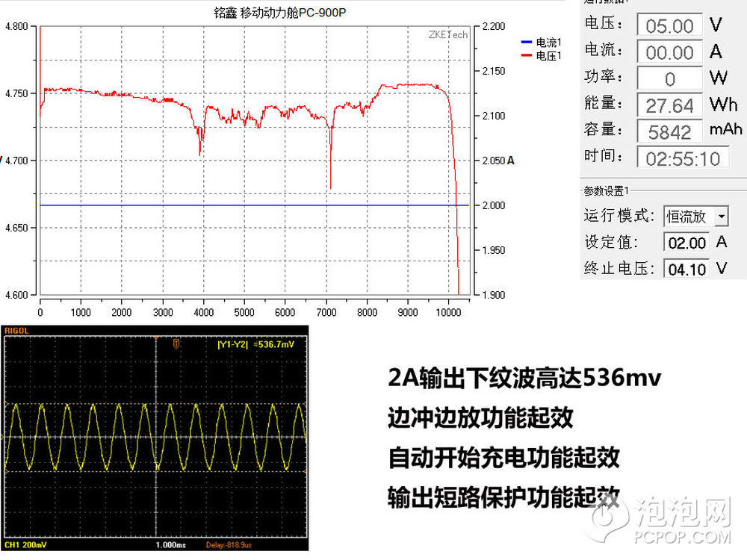
Task: Click the 能量 27.64 readout
Action: click(x=670, y=106)
